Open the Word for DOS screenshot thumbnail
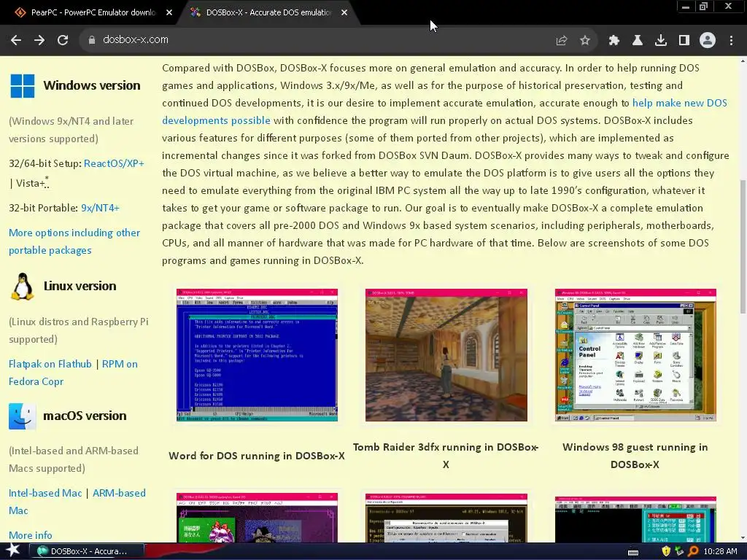747x560 pixels. 257,355
